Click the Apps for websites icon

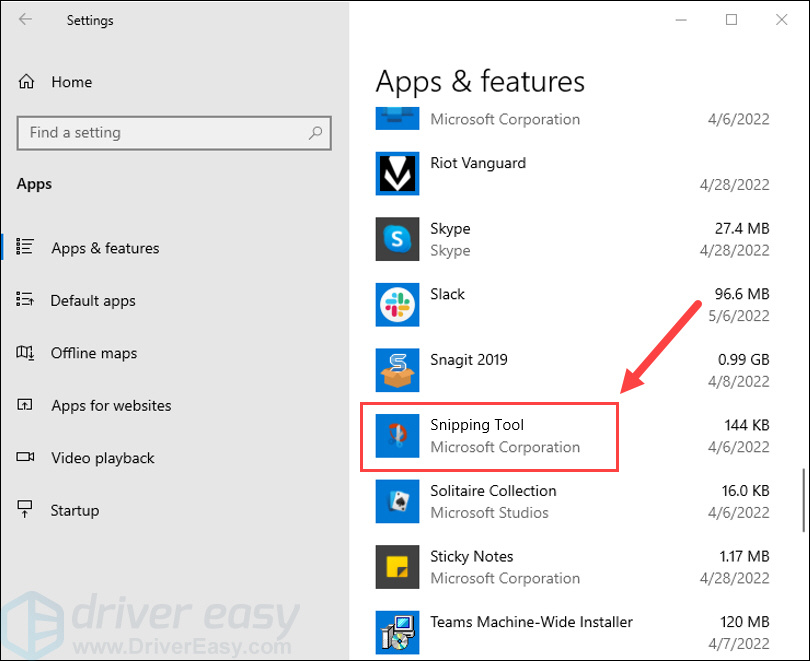tap(25, 404)
